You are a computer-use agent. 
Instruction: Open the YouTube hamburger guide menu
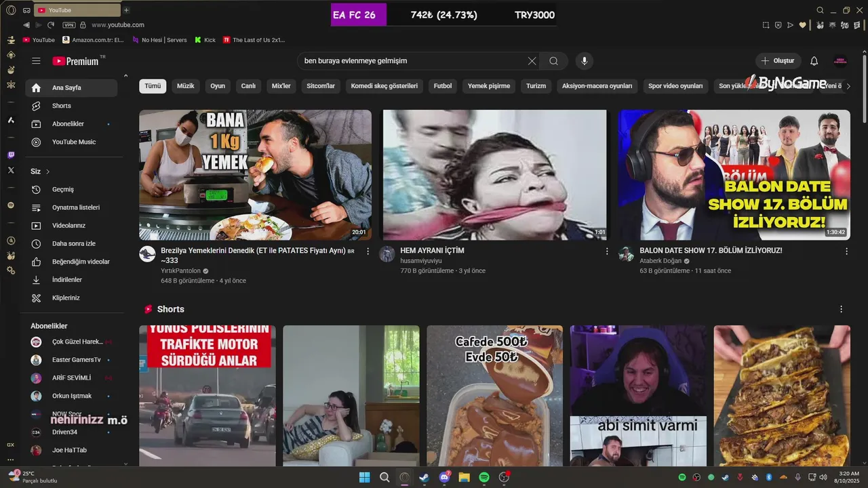pyautogui.click(x=36, y=61)
